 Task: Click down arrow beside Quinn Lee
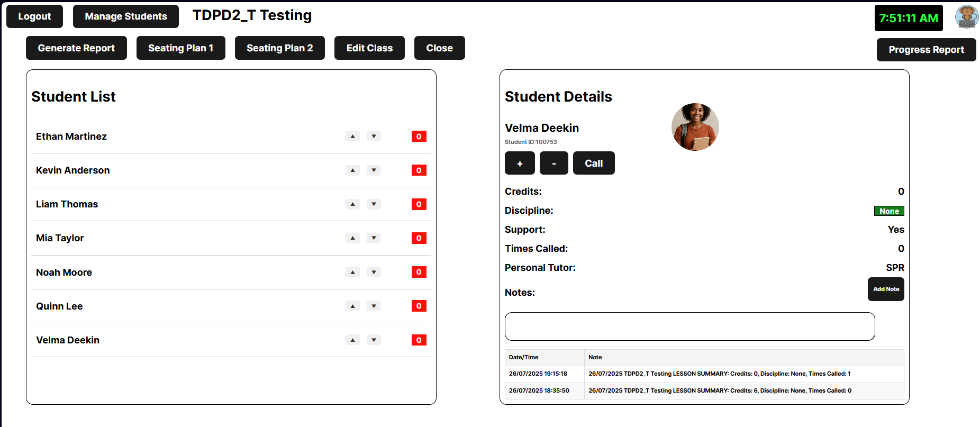374,306
